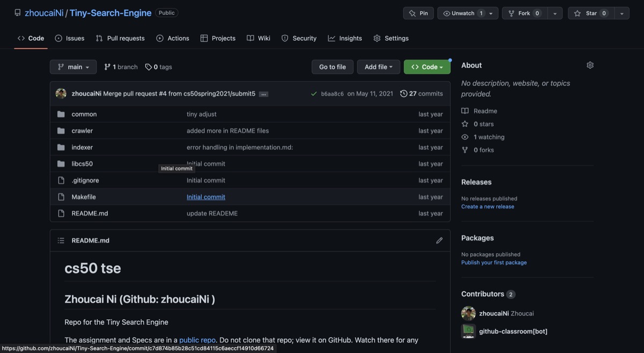Edit the README with the pencil icon
This screenshot has width=644, height=353.
click(440, 241)
